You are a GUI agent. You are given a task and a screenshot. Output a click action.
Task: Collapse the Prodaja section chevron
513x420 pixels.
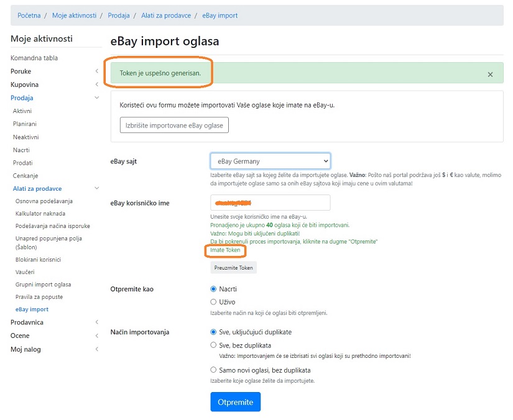[97, 98]
